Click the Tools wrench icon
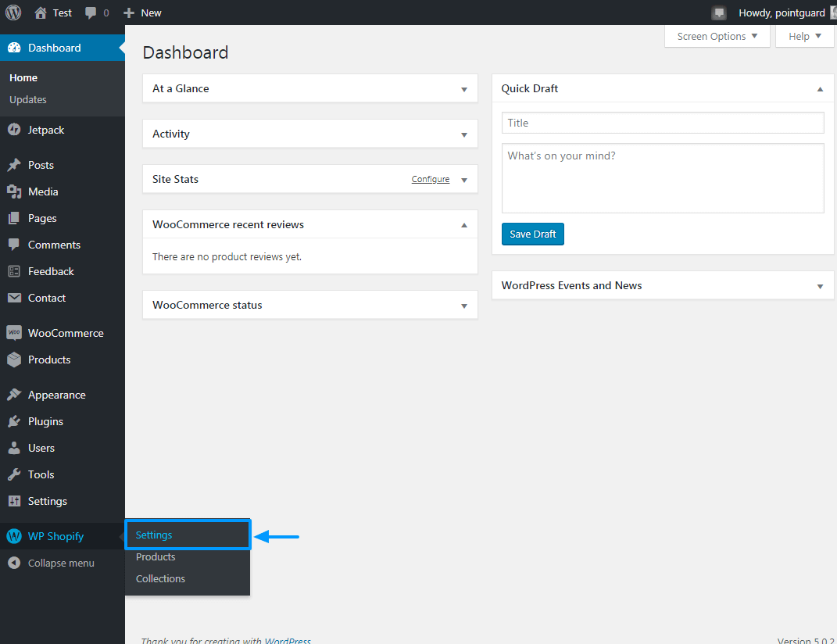This screenshot has height=644, width=837. 14,474
